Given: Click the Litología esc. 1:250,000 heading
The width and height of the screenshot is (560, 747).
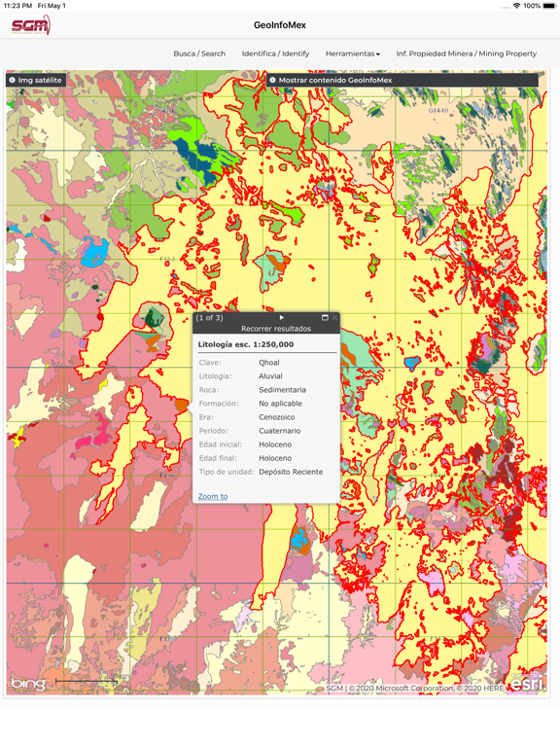Looking at the screenshot, I should 246,344.
